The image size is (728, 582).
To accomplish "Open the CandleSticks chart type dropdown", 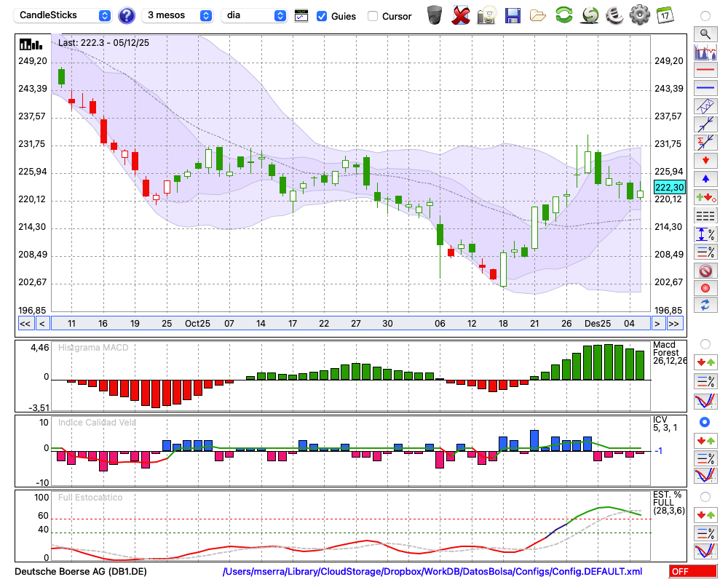I will [x=63, y=15].
